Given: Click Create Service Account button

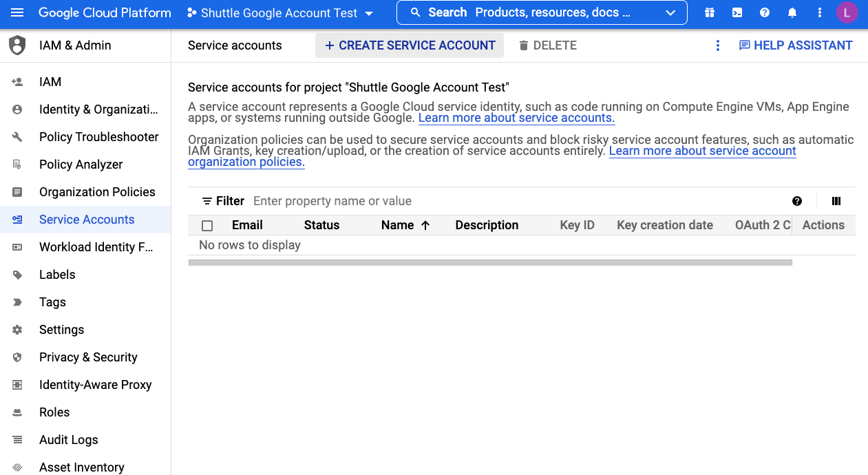Looking at the screenshot, I should tap(410, 45).
